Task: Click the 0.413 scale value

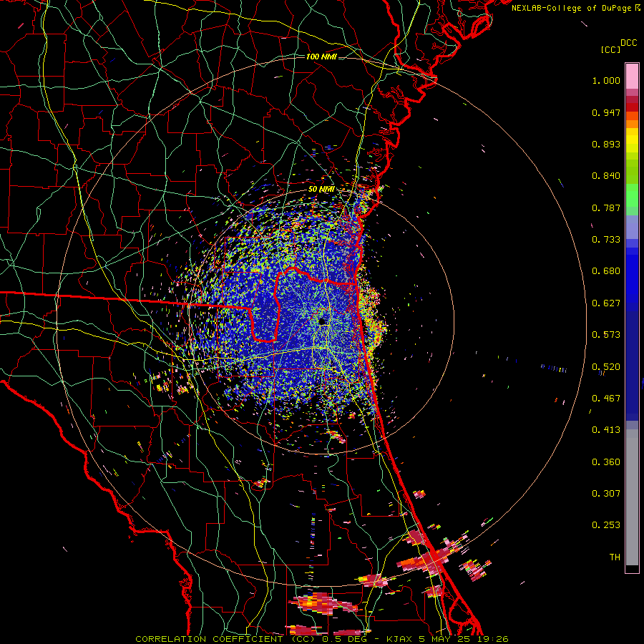Action: [x=606, y=430]
